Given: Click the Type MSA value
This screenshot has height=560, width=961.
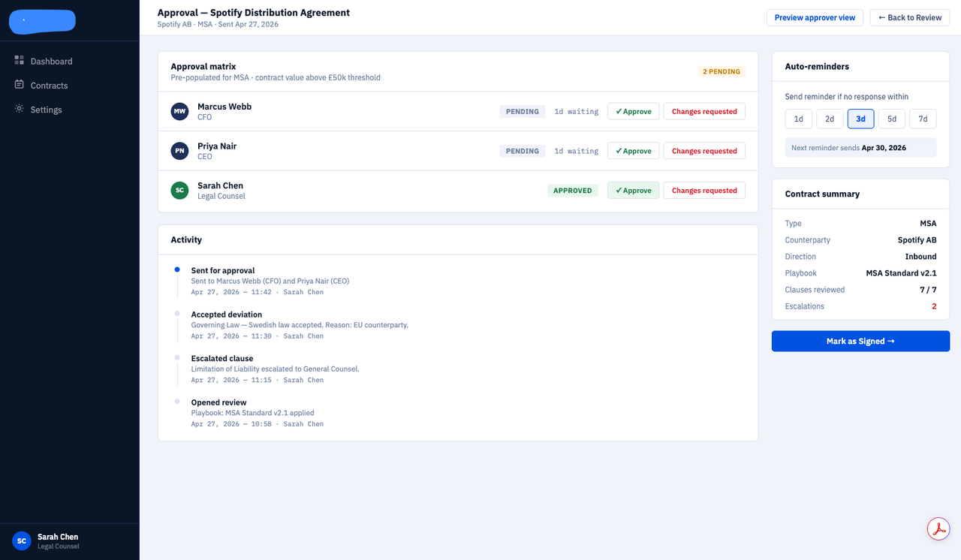Looking at the screenshot, I should pos(928,224).
